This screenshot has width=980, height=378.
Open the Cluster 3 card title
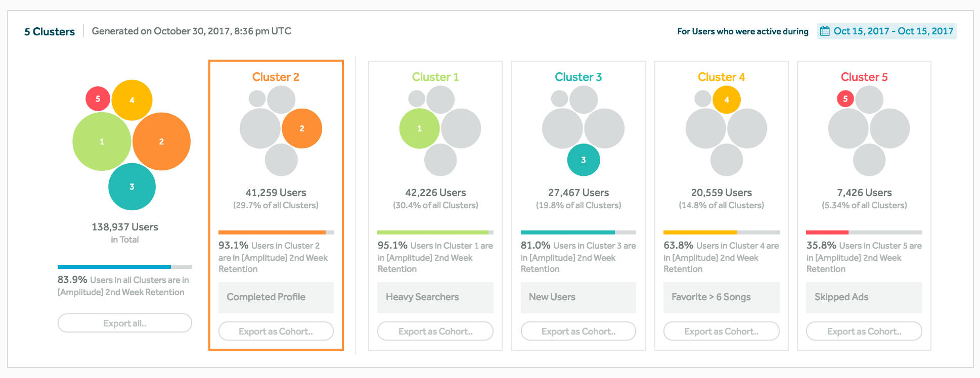click(578, 77)
